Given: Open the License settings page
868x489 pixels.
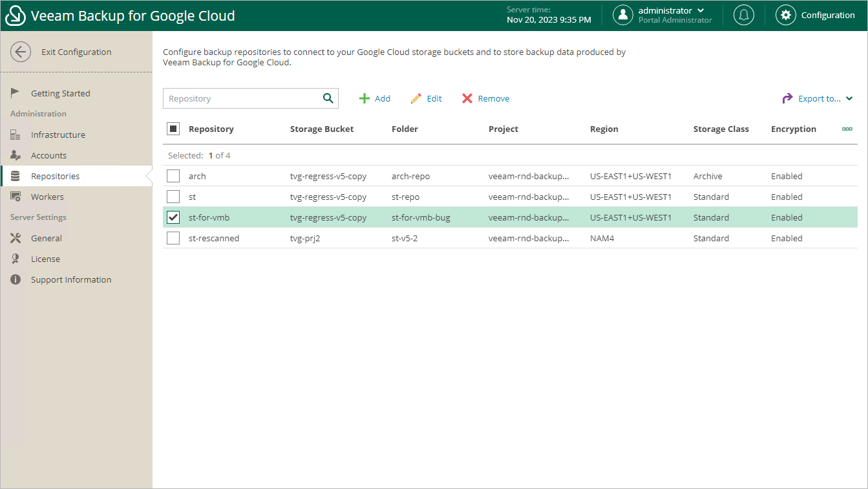Looking at the screenshot, I should [45, 259].
